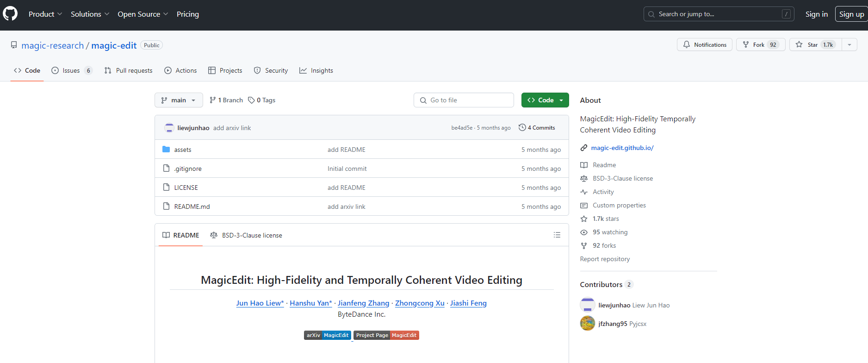Viewport: 868px width, 363px height.
Task: Open commit hash be4ad5e
Action: tap(462, 128)
